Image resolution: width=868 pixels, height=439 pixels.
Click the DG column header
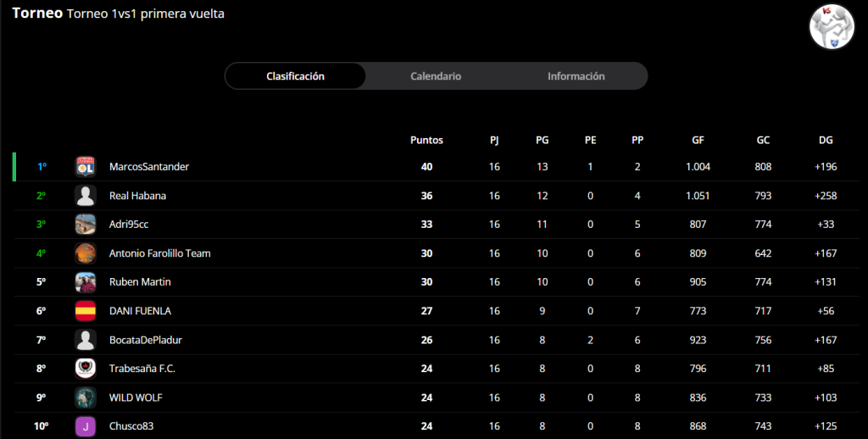tap(826, 140)
